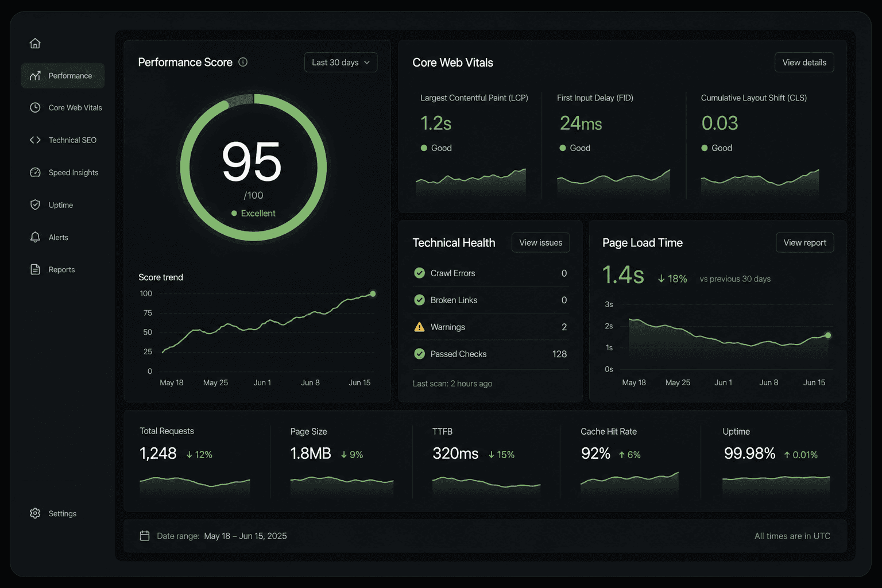Open Alerts bell icon
The image size is (882, 588).
pyautogui.click(x=35, y=237)
